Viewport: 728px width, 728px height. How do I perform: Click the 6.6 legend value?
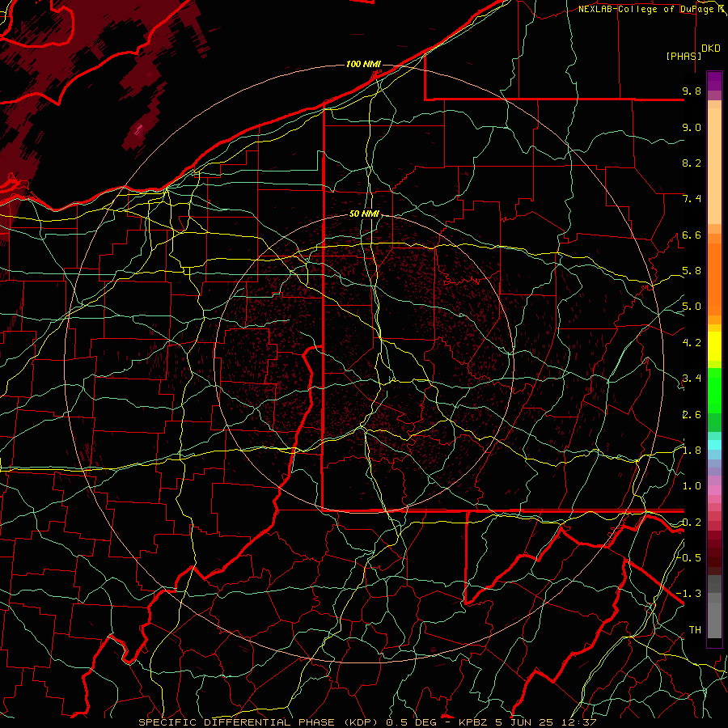tap(692, 235)
